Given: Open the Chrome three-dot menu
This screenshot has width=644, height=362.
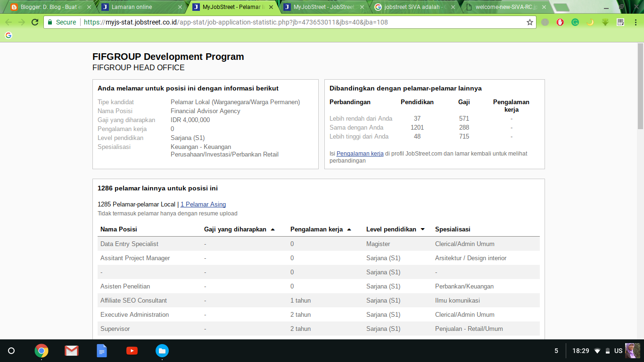Looking at the screenshot, I should (x=635, y=22).
